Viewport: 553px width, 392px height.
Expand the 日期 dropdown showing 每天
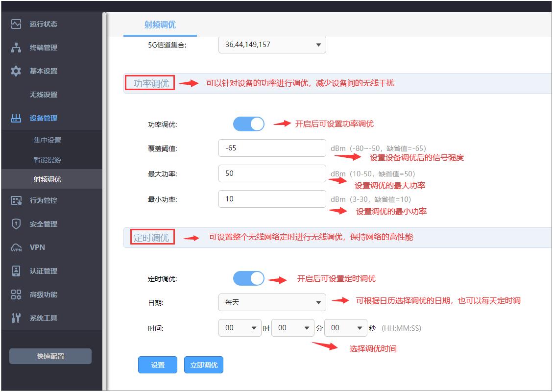click(x=272, y=302)
